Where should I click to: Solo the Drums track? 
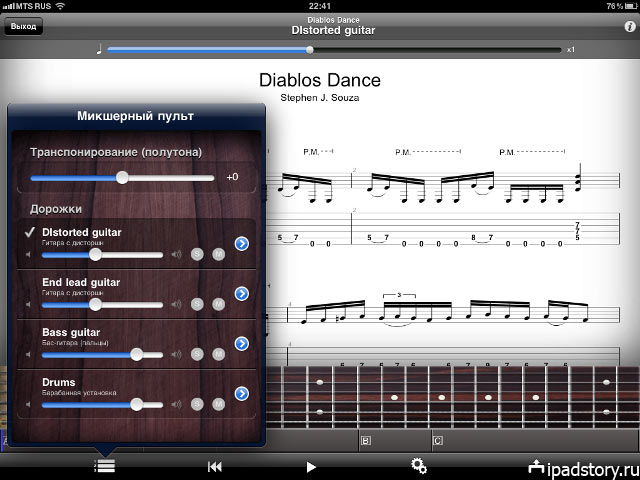(197, 404)
